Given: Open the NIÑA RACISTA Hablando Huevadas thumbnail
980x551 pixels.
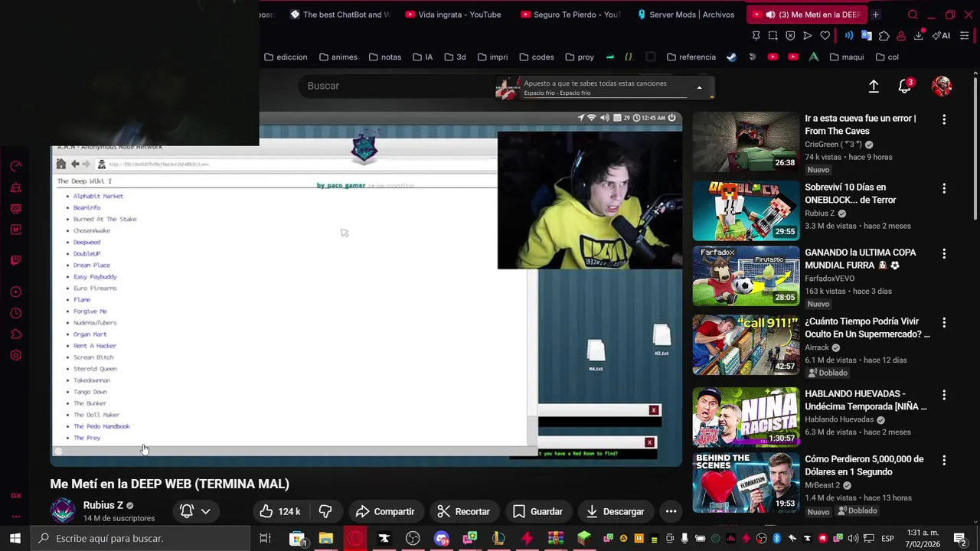Looking at the screenshot, I should point(746,417).
